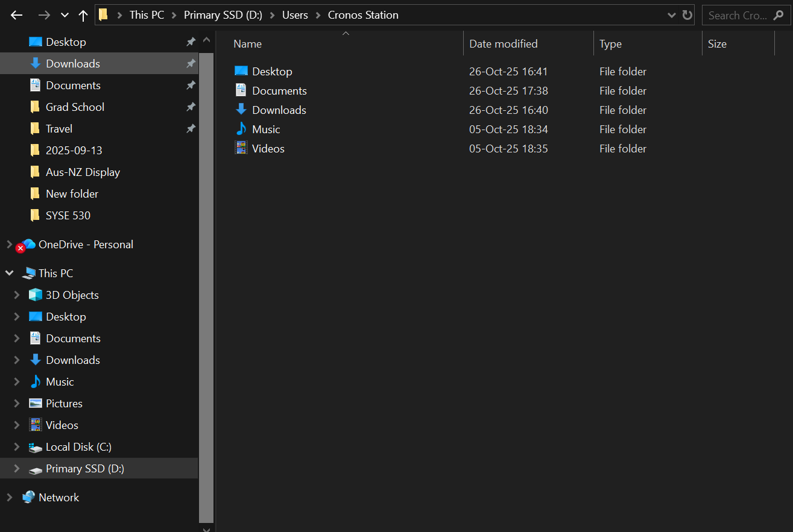
Task: Click date 26-Oct-25 17:38 of Documents
Action: tap(508, 90)
